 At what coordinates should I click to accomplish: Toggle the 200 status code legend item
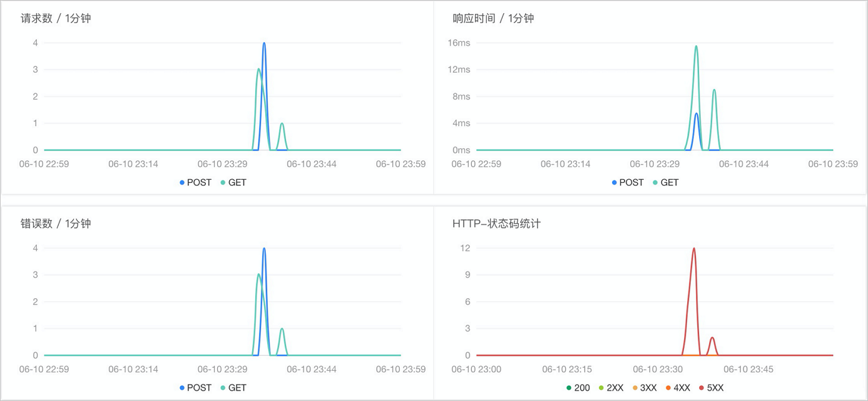click(578, 388)
